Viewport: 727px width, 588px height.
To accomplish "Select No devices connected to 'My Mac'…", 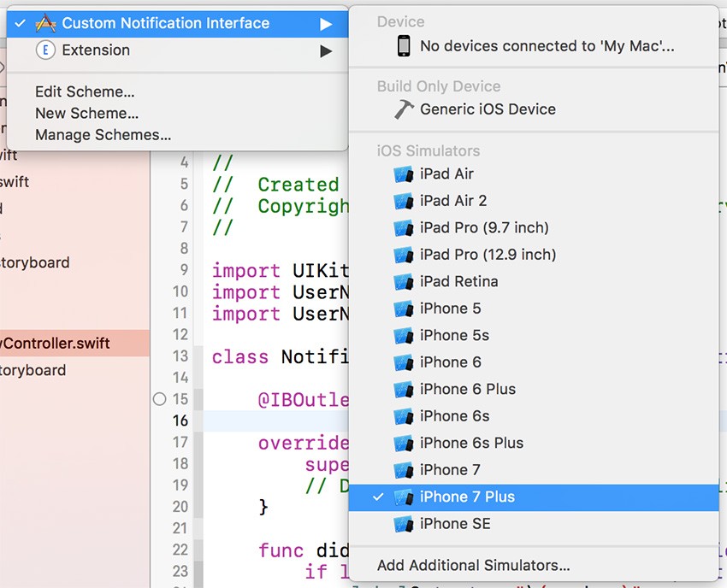I will pos(534,46).
